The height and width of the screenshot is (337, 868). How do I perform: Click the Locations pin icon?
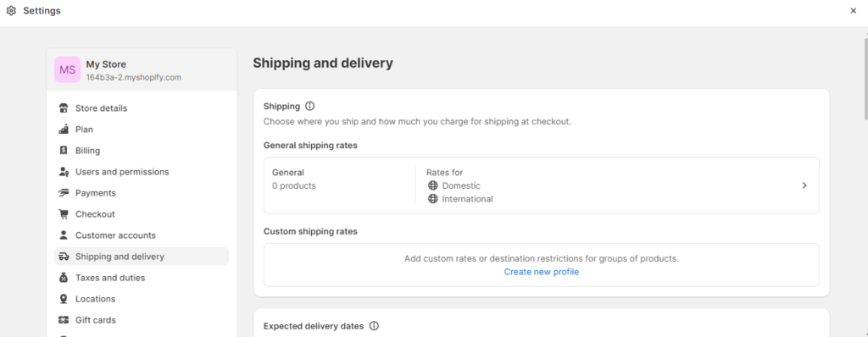64,299
